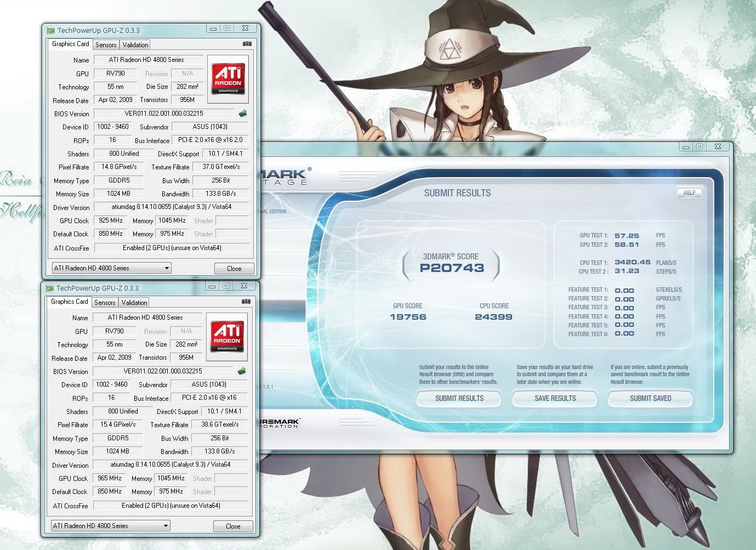Switch to Sensors tab in upper GPU-Z window
756x550 pixels.
pos(106,45)
